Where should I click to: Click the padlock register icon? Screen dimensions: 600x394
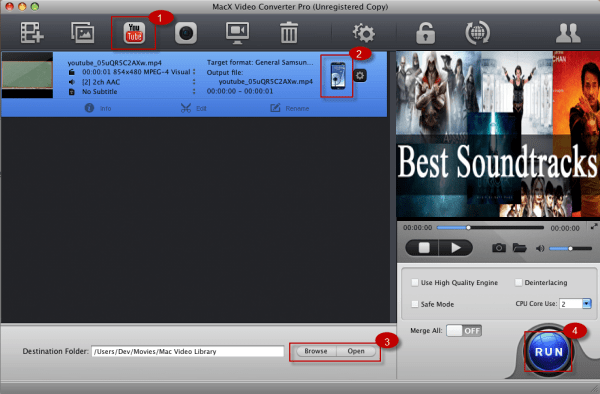[426, 33]
